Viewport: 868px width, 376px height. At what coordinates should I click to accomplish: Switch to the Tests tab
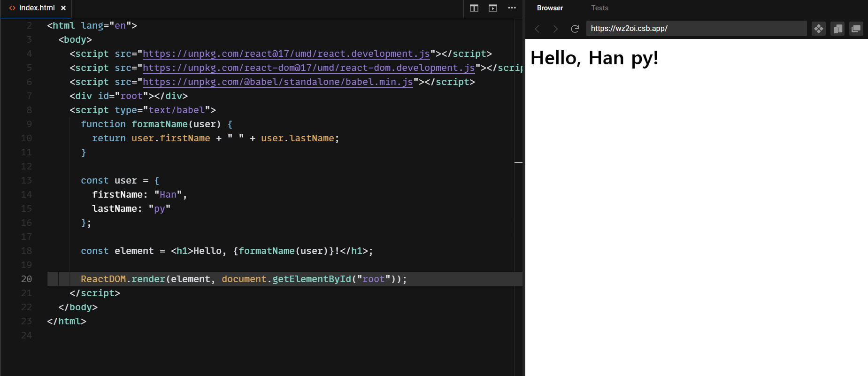point(599,8)
